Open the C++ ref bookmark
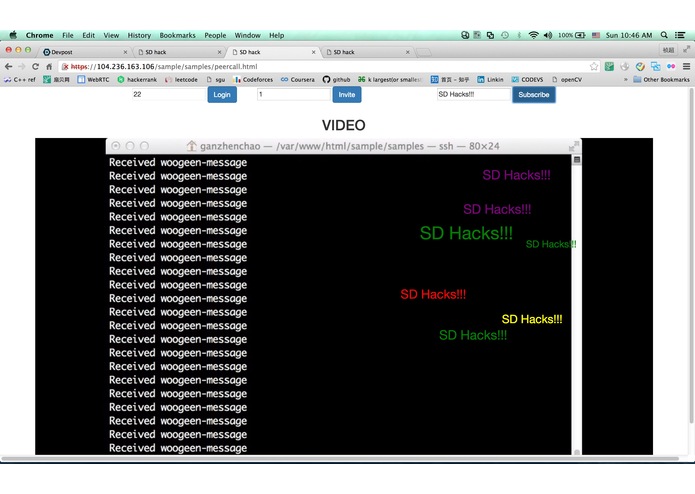Screen dimensions: 695x494 click(20, 79)
